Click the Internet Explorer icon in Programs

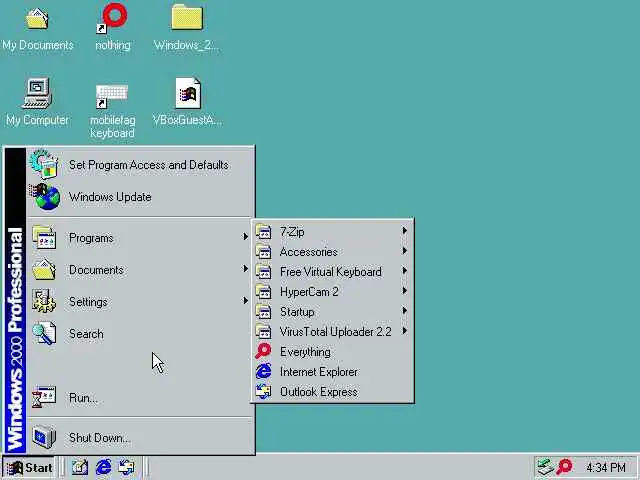[x=263, y=371]
